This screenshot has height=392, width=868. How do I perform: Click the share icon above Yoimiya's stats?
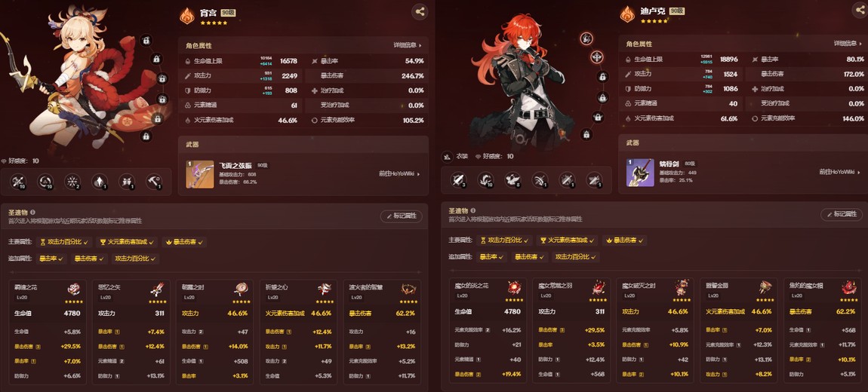(x=420, y=11)
